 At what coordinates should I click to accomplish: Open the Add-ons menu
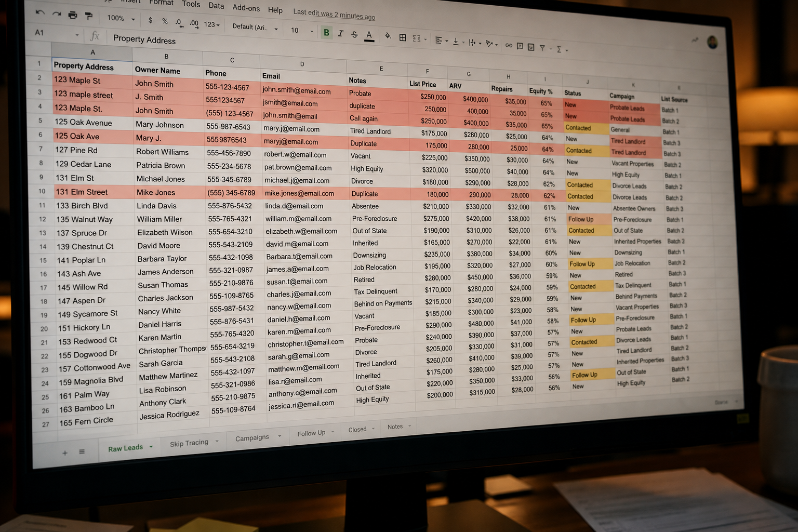coord(246,8)
